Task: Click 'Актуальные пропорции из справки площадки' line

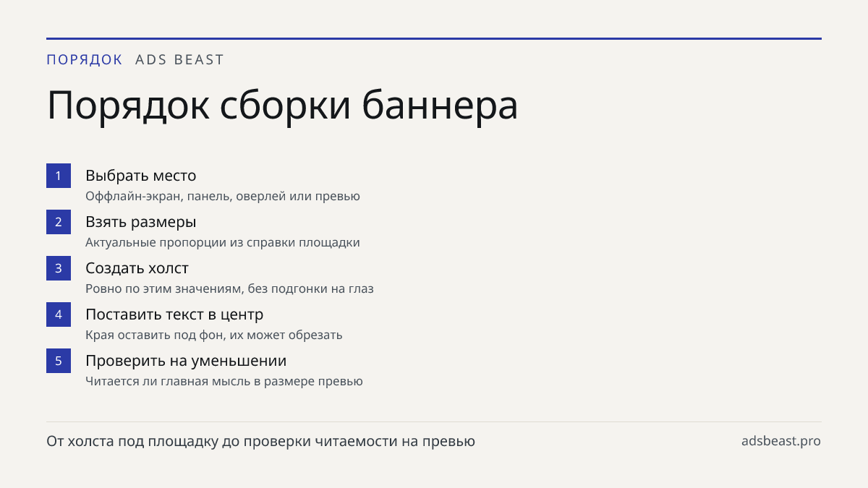Action: point(223,242)
